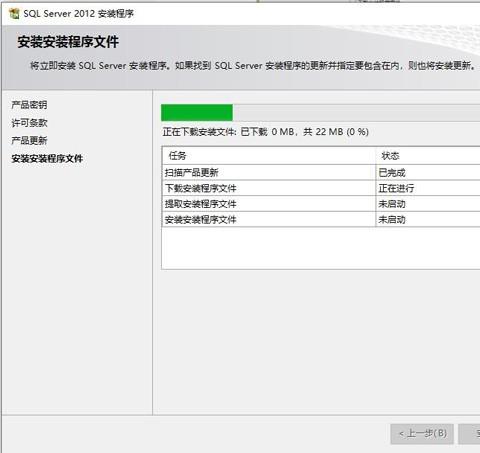Click the 上一步(B) back button

point(422,434)
